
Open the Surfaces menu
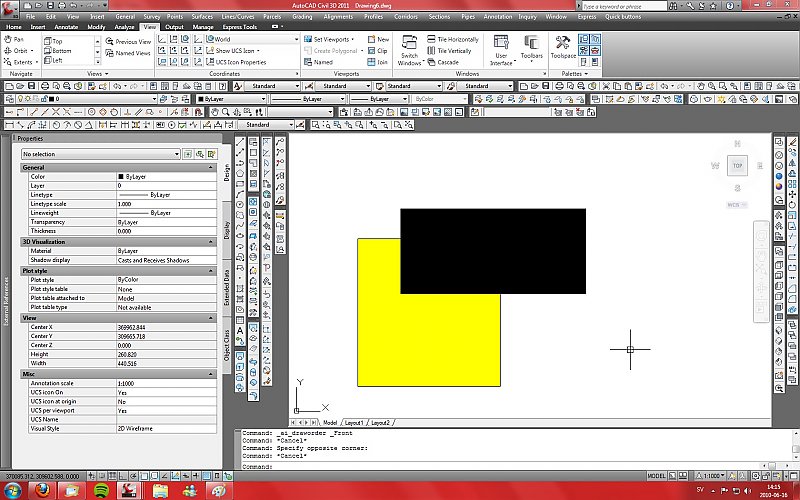click(202, 16)
